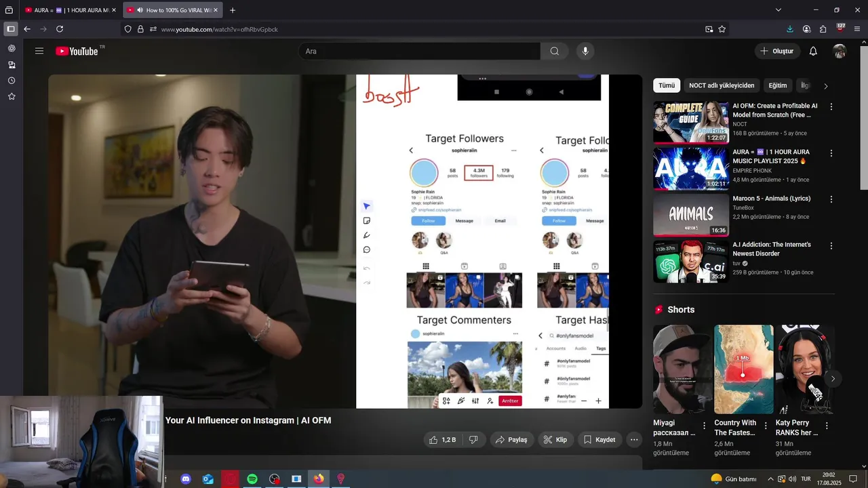
Task: Create a clip with Klip button
Action: point(555,440)
